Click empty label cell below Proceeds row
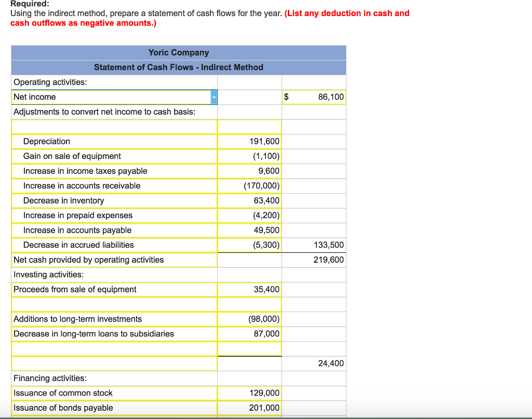 tap(114, 304)
